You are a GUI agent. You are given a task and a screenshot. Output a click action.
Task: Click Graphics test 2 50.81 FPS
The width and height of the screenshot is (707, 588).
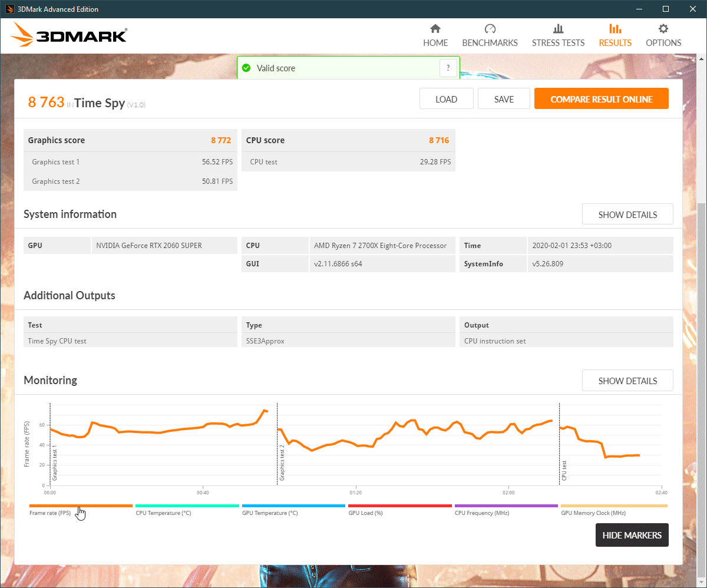click(x=217, y=181)
